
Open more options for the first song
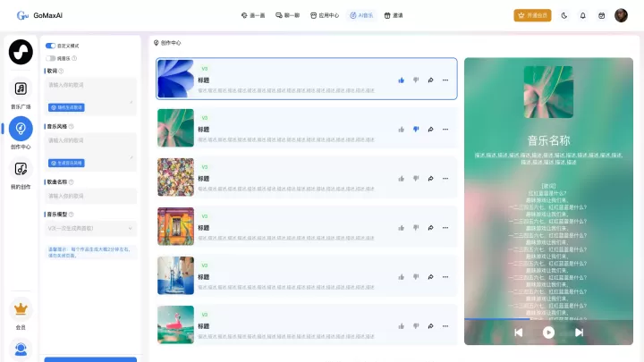445,80
